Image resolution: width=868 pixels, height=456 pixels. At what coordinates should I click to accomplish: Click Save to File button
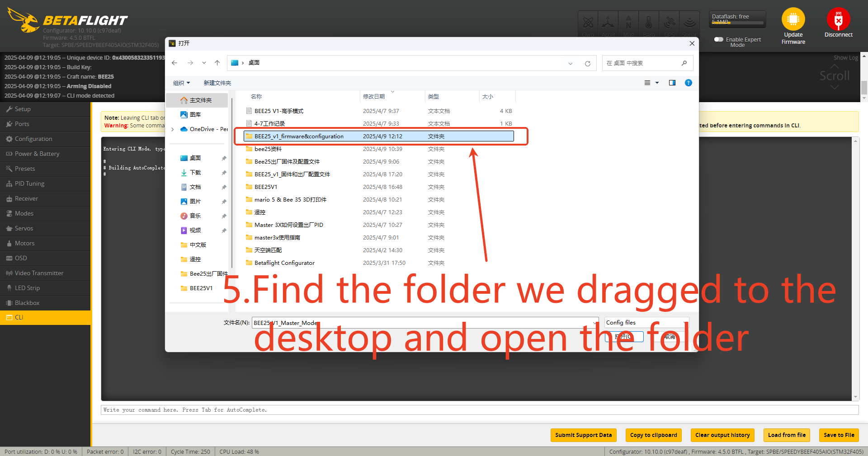839,435
